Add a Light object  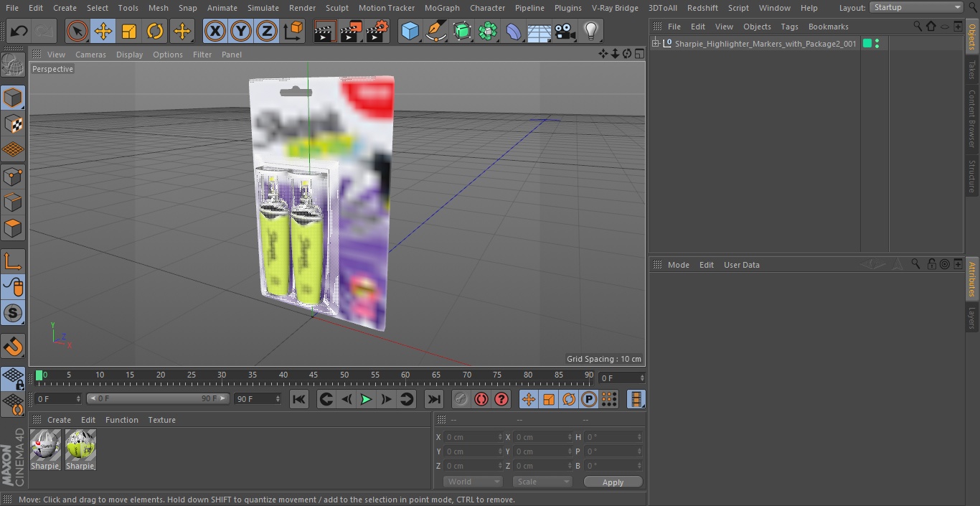591,31
